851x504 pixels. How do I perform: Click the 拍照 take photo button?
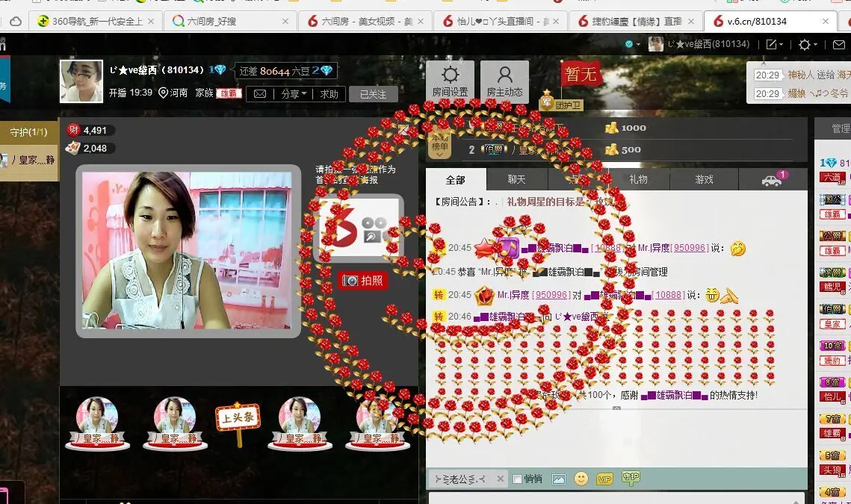tap(362, 281)
